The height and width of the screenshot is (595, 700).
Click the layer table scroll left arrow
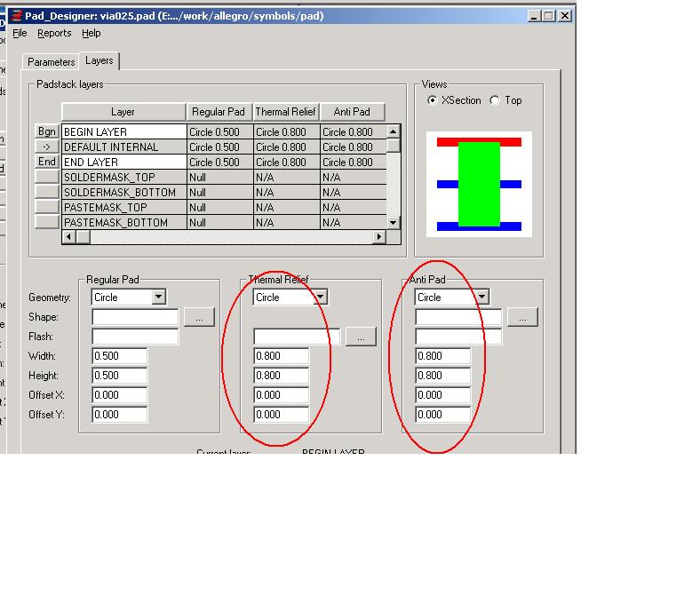(68, 236)
